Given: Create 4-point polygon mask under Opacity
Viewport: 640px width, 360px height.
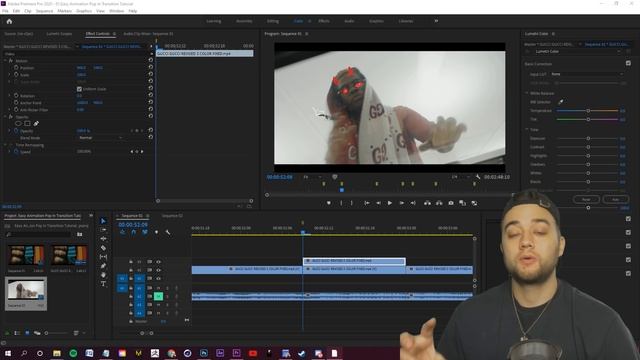Looking at the screenshot, I should [27, 123].
